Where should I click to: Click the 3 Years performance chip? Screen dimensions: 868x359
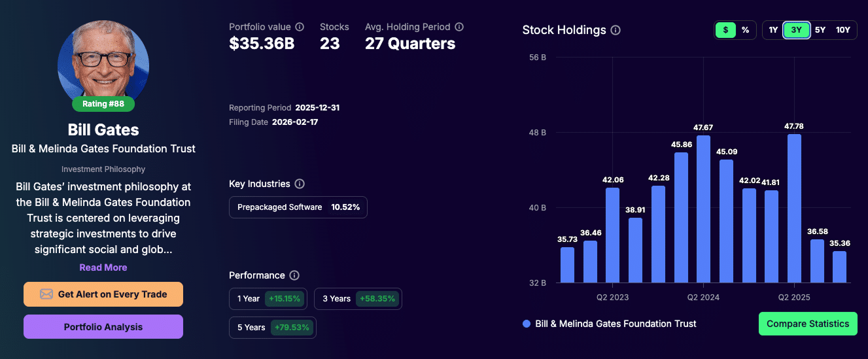click(x=358, y=299)
